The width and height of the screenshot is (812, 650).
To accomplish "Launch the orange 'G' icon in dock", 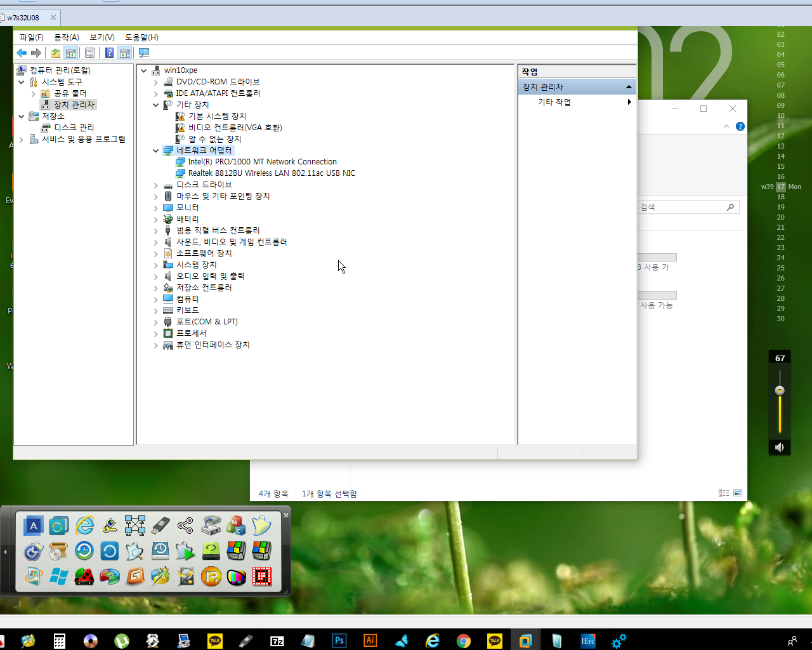I will (x=135, y=576).
